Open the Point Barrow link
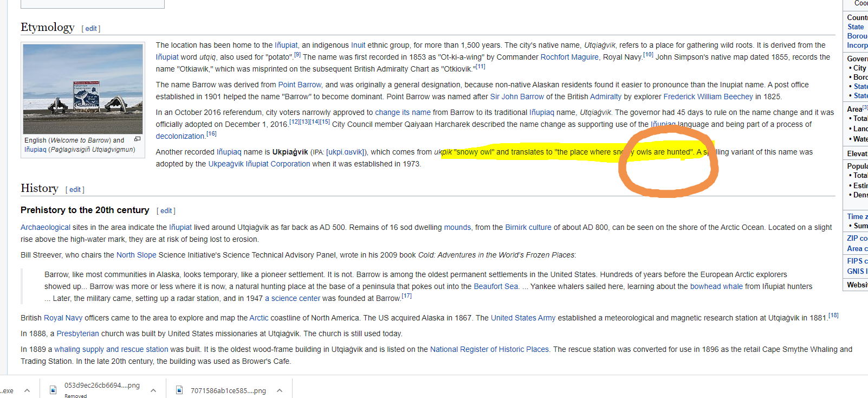Viewport: 868px width, 398px height. 300,85
